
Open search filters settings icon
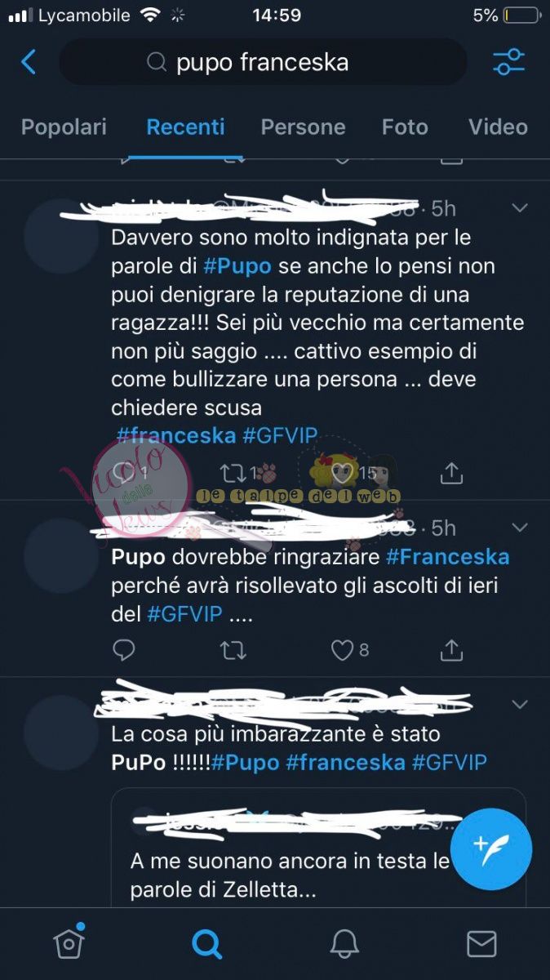click(510, 62)
